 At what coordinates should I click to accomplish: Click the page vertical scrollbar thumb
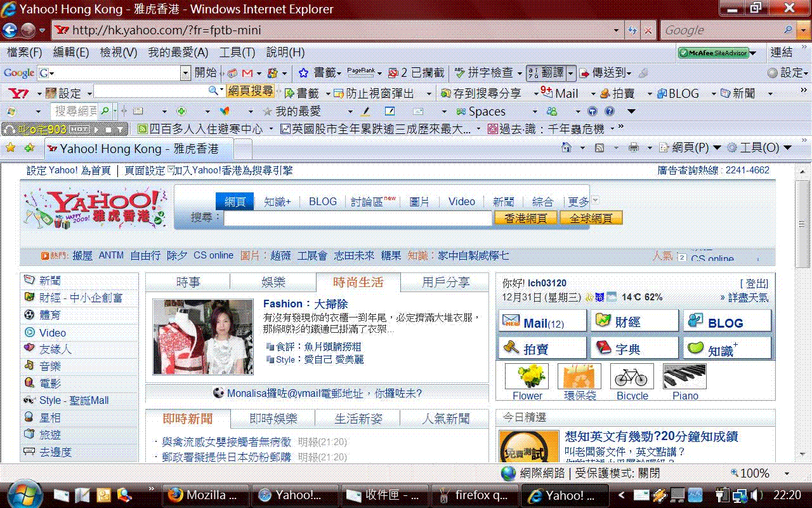(x=802, y=224)
